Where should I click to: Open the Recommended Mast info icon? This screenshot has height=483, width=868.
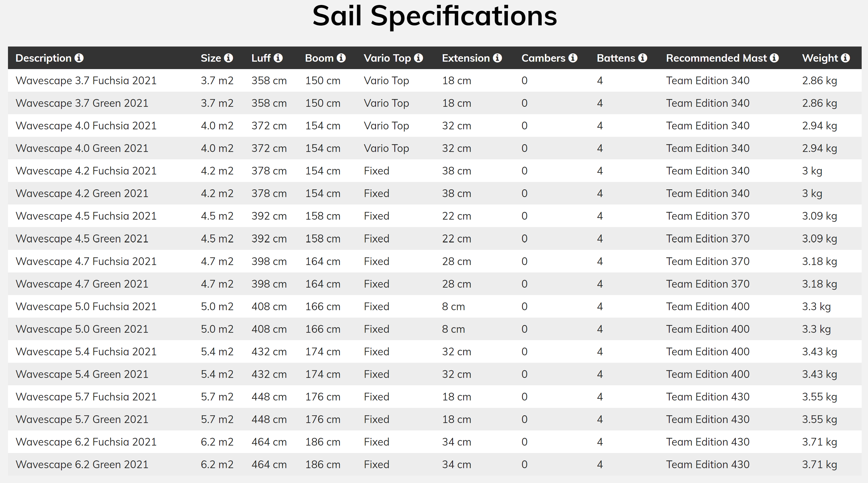(774, 58)
